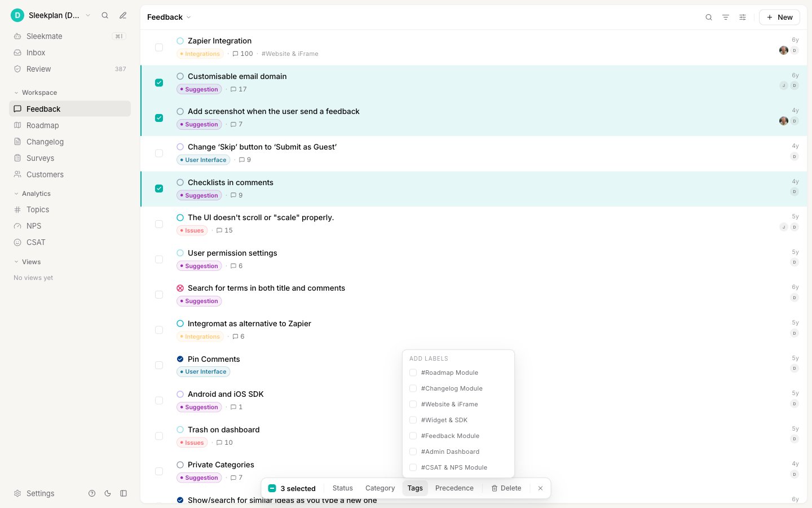Check the #Widget & SDK label
Screen dimensions: 812x508
point(413,420)
